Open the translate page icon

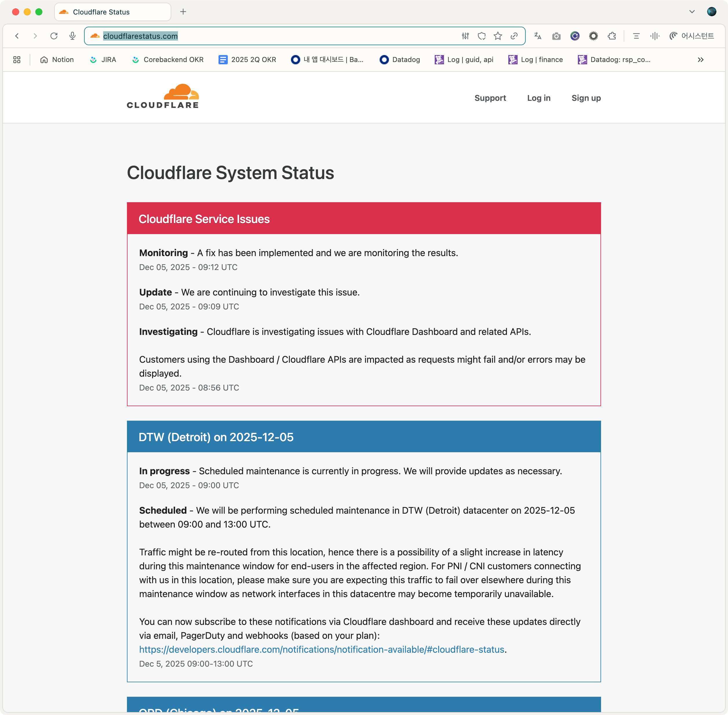pyautogui.click(x=538, y=36)
